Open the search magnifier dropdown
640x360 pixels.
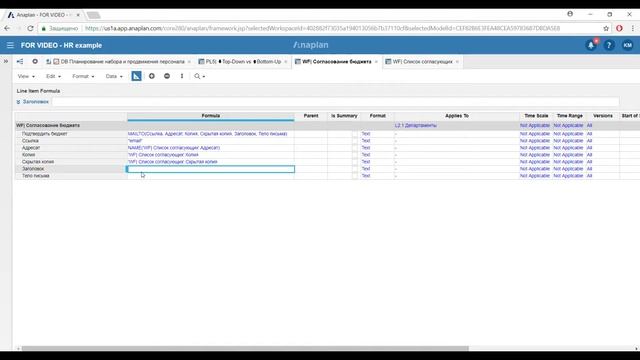pos(199,76)
